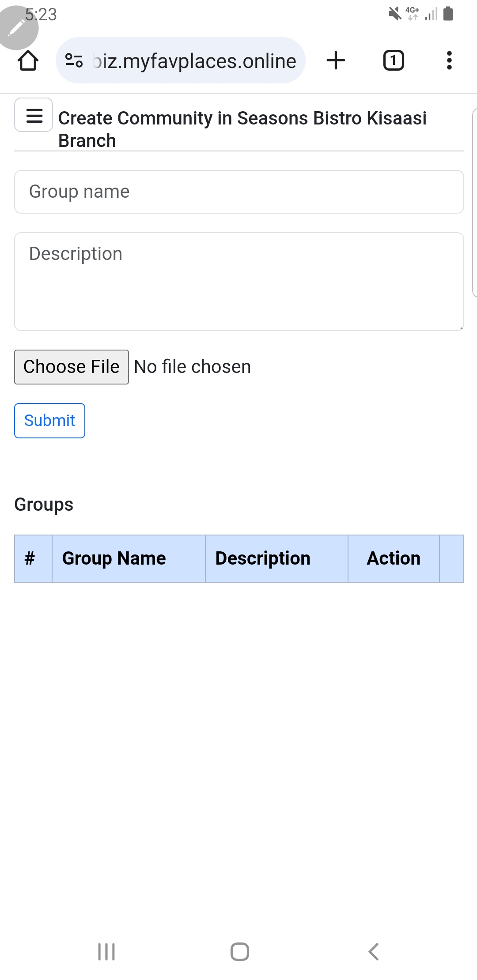Focus the Description text area
This screenshot has height=980, width=477.
[239, 282]
